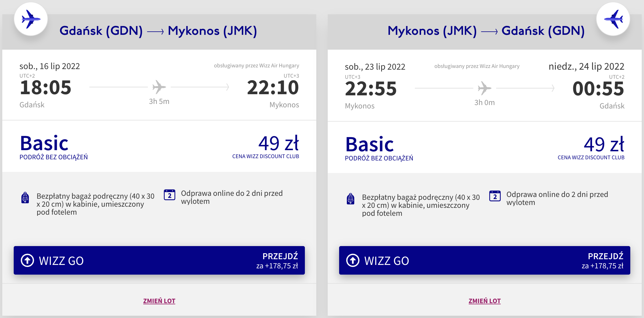Image resolution: width=644 pixels, height=318 pixels.
Task: Click the outbound flight airplane icon circle
Action: pyautogui.click(x=31, y=19)
